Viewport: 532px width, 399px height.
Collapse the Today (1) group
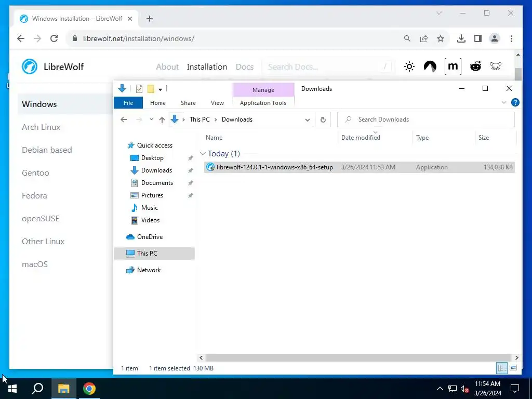(203, 154)
